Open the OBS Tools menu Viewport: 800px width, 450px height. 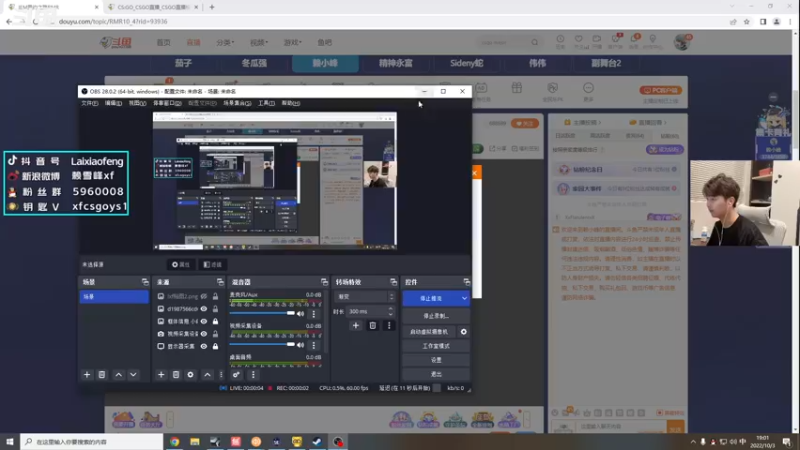tap(266, 103)
